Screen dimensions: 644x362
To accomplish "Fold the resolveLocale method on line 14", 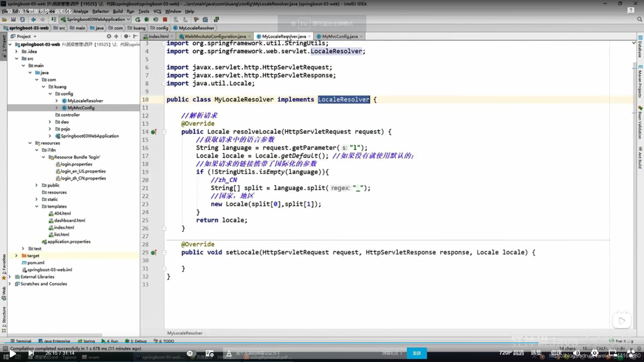I will (x=164, y=132).
